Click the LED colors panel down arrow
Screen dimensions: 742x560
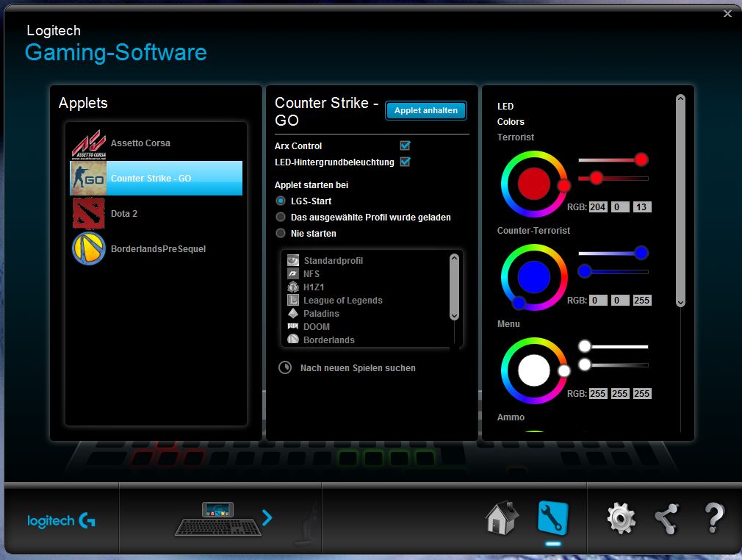[x=680, y=303]
